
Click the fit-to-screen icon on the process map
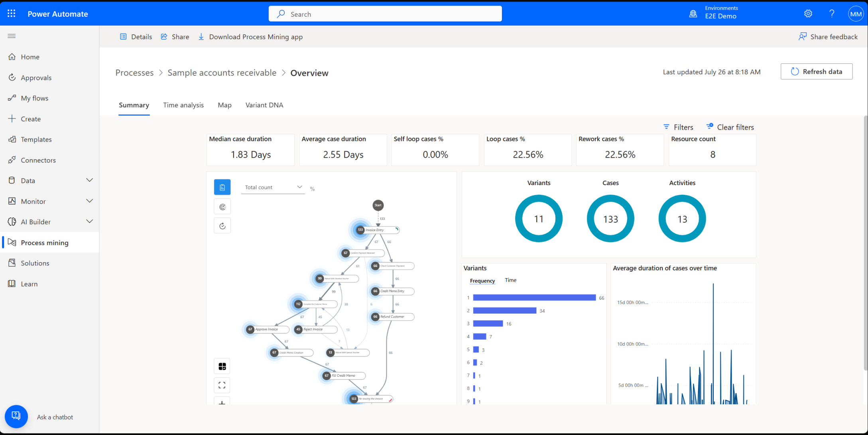(x=222, y=385)
